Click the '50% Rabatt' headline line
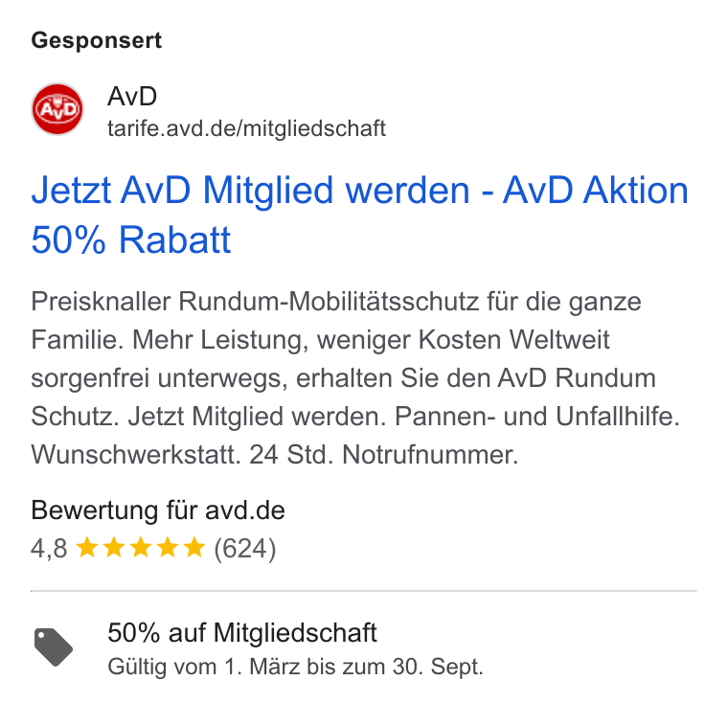728x703 pixels. (131, 240)
